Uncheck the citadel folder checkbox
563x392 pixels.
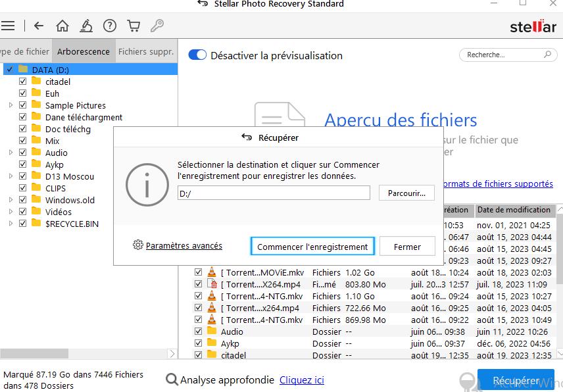click(x=23, y=82)
